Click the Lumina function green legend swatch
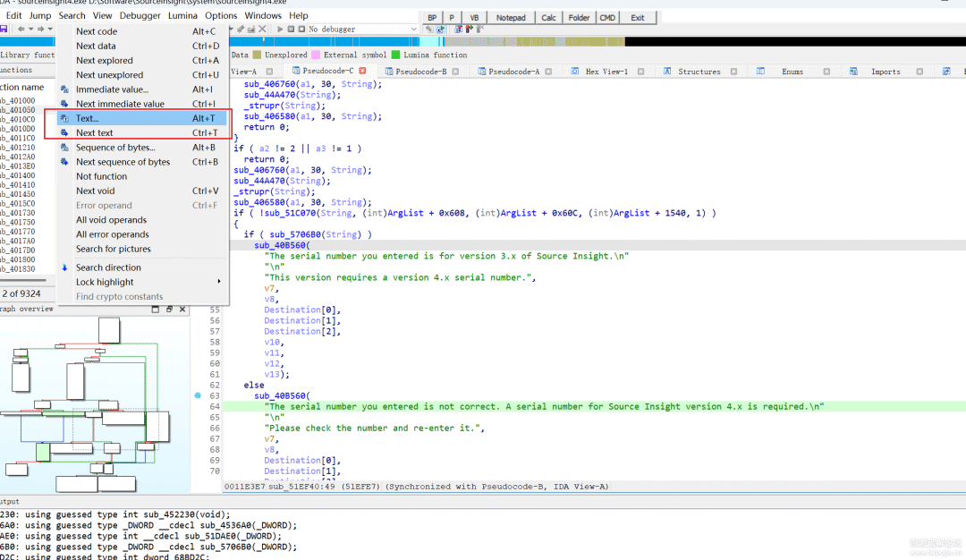Screen dimensions: 966x560 coord(395,55)
